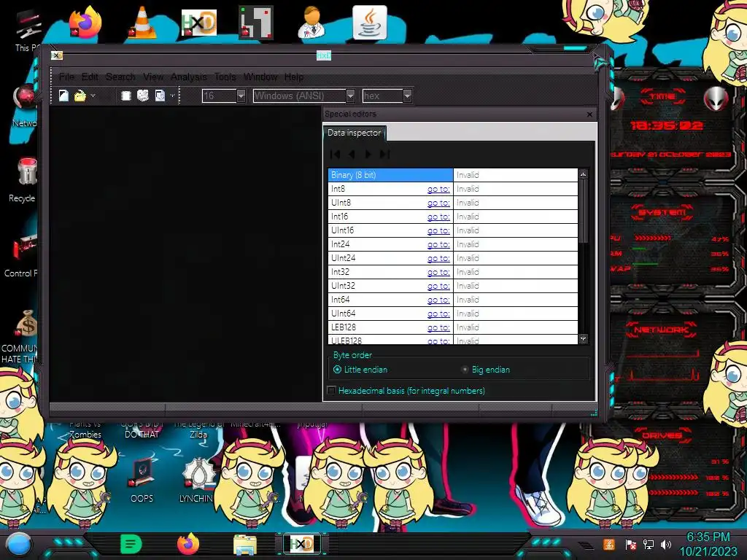Screen dimensions: 747x560
Task: Go to next byte in Data inspector
Action: 368,155
